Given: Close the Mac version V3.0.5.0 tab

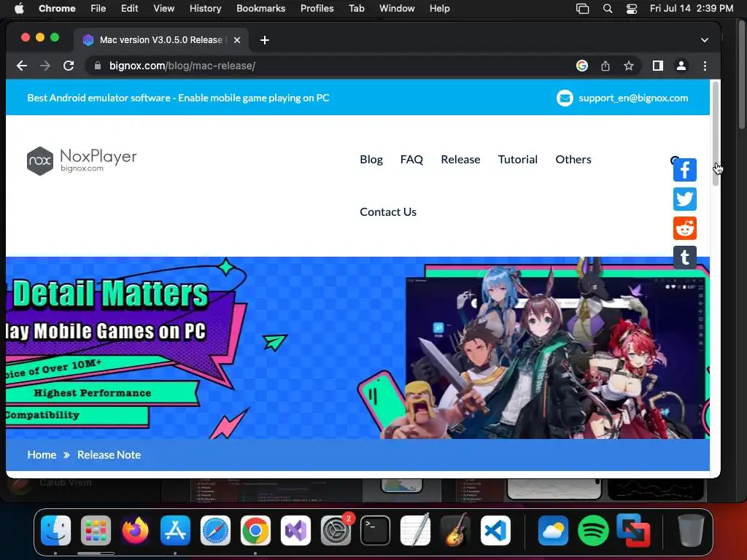Looking at the screenshot, I should [237, 40].
